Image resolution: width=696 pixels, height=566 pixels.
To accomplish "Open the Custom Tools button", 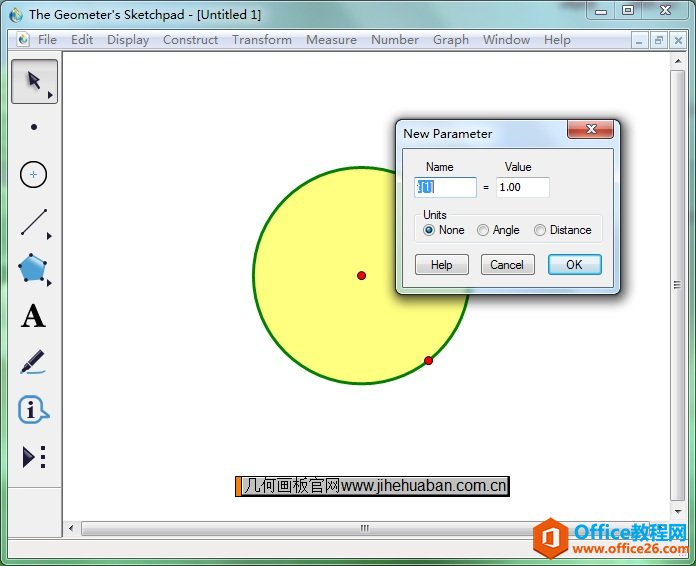I will pyautogui.click(x=34, y=457).
